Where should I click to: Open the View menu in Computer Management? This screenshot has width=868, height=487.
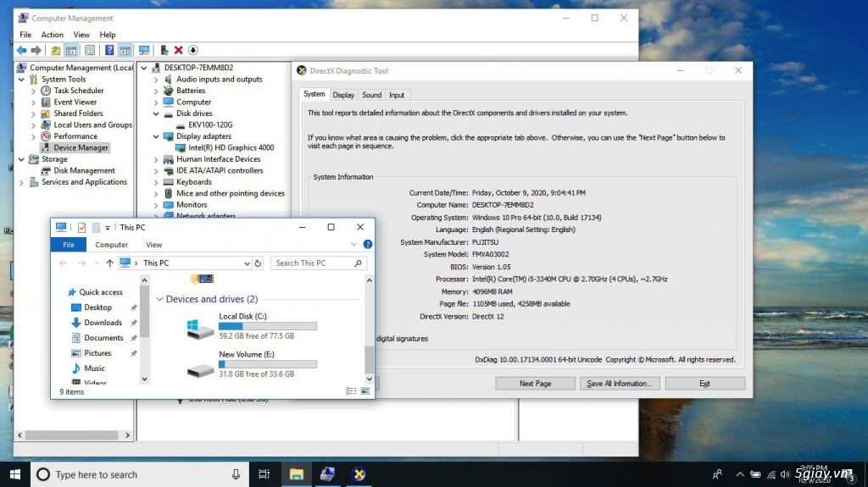pyautogui.click(x=81, y=35)
